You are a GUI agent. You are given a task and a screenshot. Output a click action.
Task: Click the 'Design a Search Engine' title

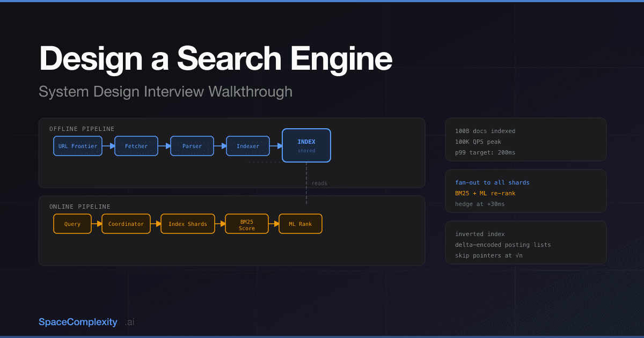[216, 58]
